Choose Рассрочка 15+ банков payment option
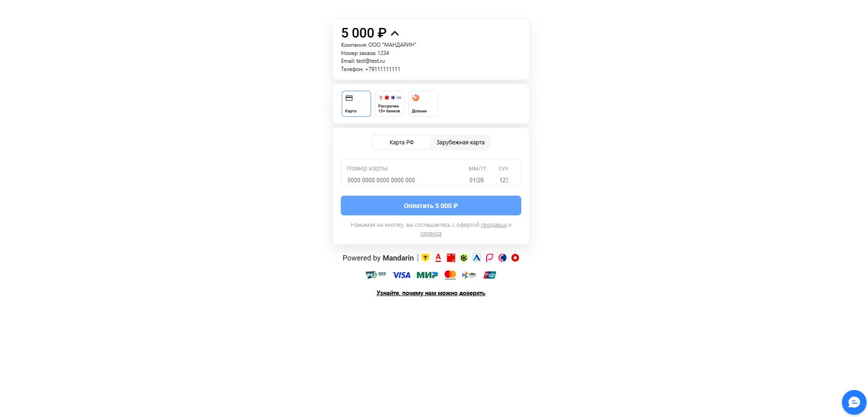 (389, 104)
